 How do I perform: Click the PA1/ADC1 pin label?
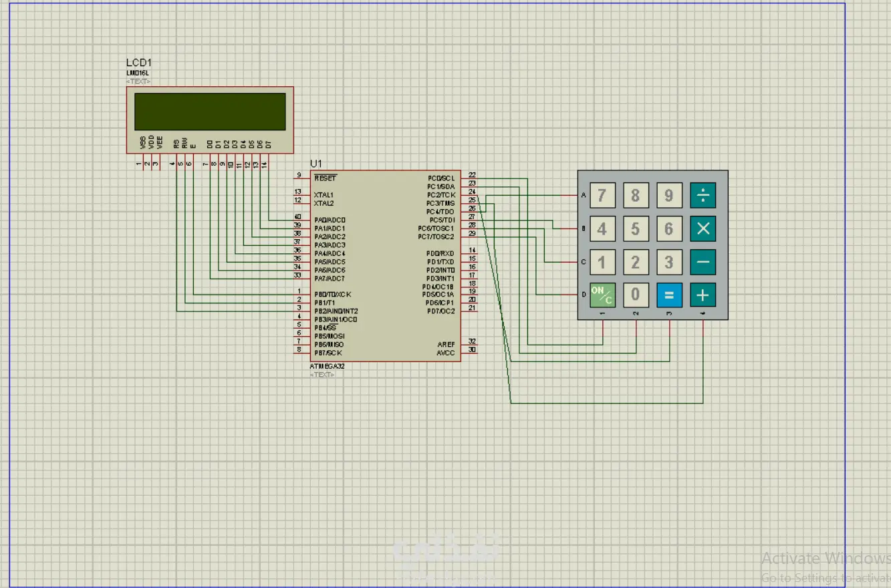point(330,229)
